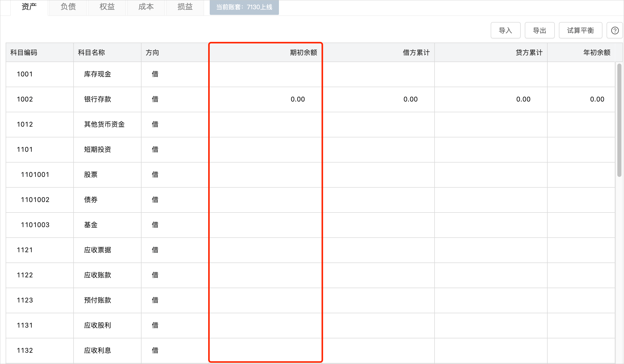The image size is (624, 364).
Task: Select the 1131 account code cell
Action: click(x=40, y=326)
